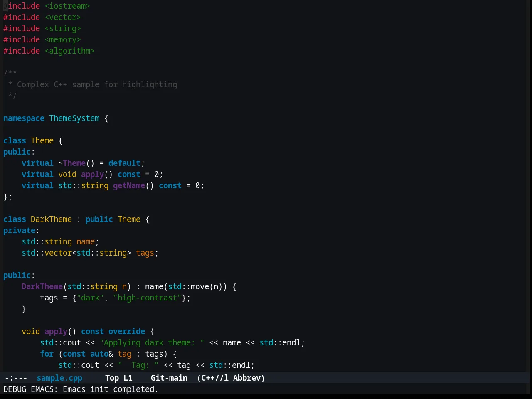This screenshot has width=532, height=399.
Task: Click the L1 line number indicator
Action: pyautogui.click(x=128, y=378)
